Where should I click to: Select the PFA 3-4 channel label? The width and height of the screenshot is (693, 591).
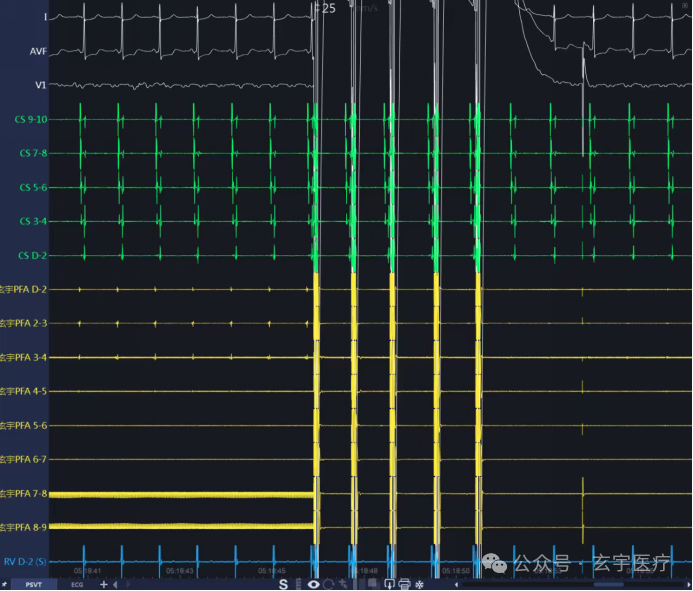[23, 357]
